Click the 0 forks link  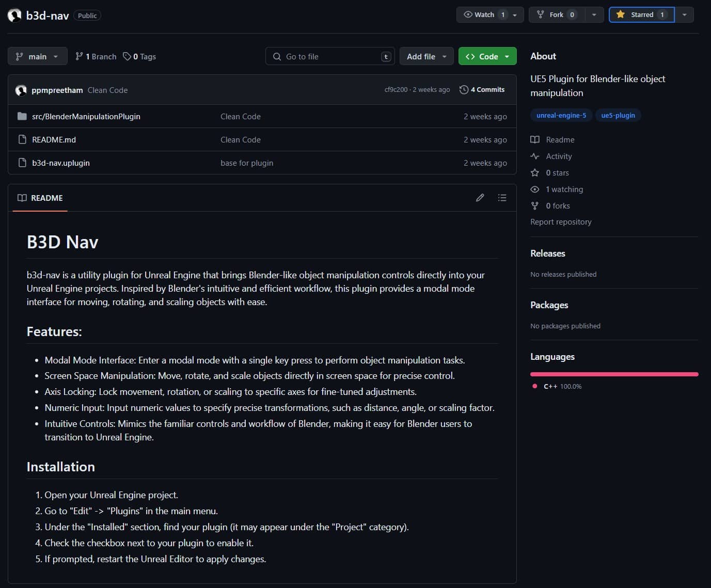point(558,205)
